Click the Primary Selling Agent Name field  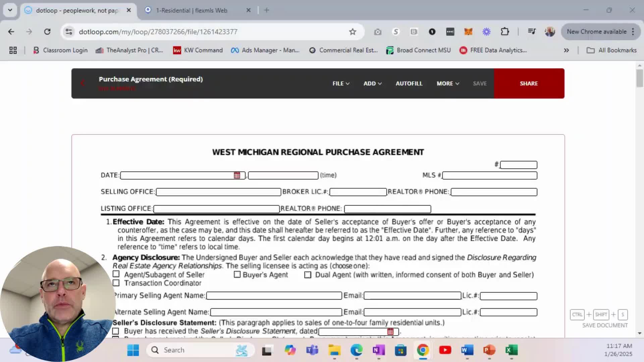tap(274, 296)
